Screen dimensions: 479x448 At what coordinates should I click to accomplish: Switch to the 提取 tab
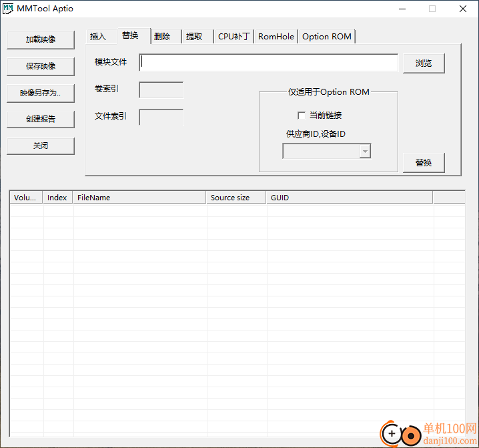point(198,37)
